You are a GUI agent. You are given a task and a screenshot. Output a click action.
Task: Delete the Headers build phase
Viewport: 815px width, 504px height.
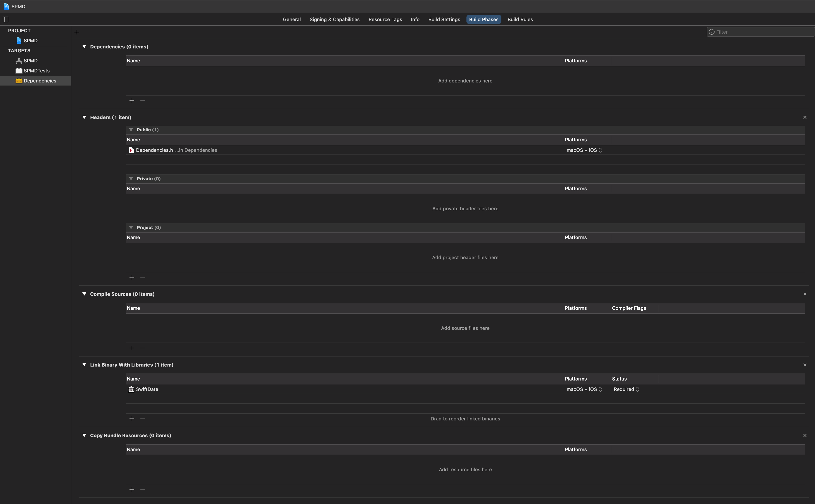click(x=805, y=117)
